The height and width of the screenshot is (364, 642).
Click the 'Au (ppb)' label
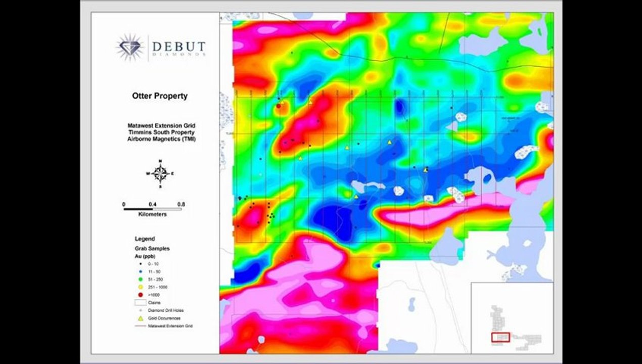click(x=144, y=256)
